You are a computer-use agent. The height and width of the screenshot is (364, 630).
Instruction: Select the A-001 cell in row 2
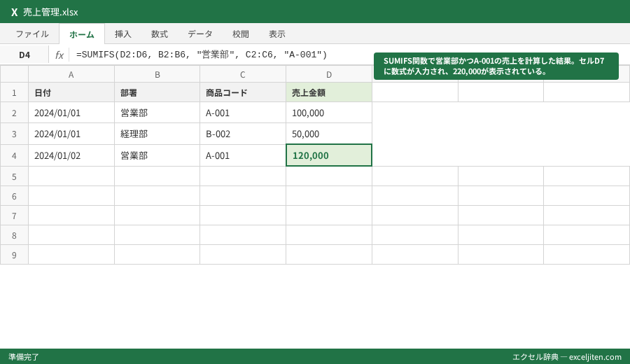tap(243, 113)
